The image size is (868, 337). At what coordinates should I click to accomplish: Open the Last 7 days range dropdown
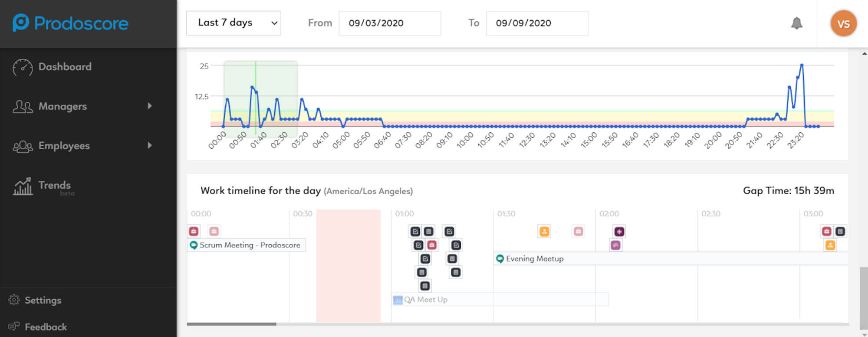tap(233, 23)
